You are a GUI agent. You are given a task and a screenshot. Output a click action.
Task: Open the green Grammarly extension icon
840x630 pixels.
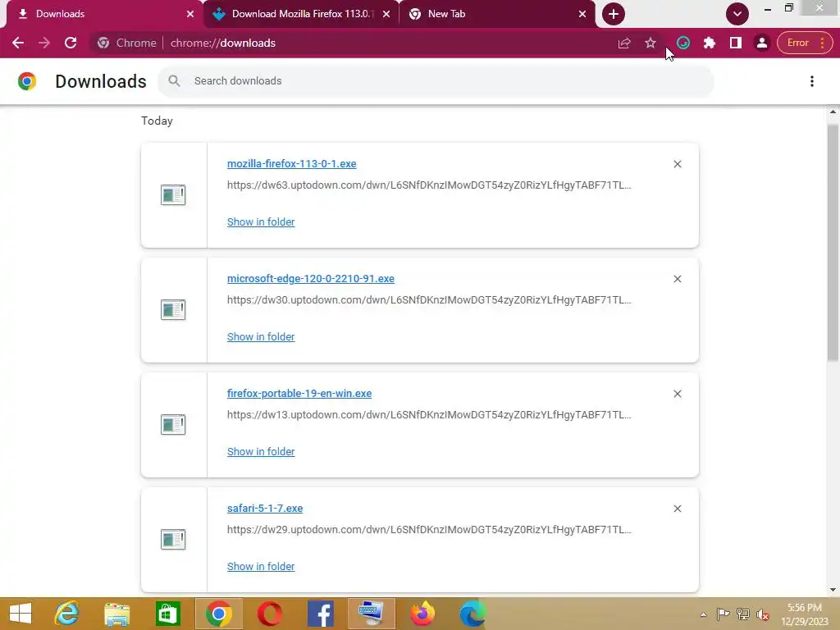[683, 43]
